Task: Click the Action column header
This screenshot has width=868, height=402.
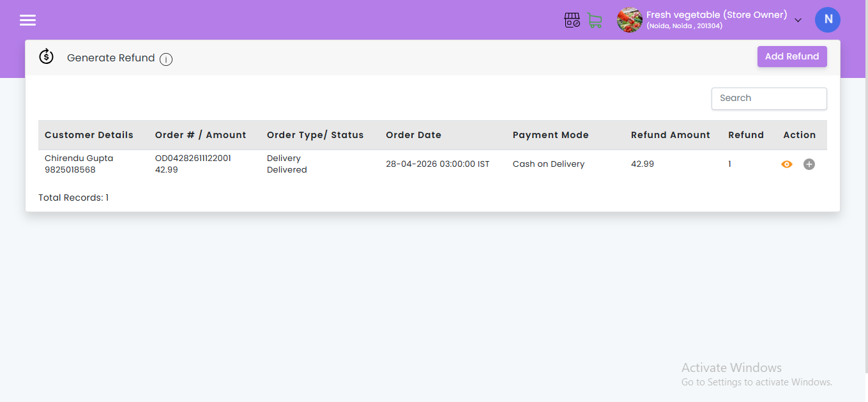Action: click(799, 135)
